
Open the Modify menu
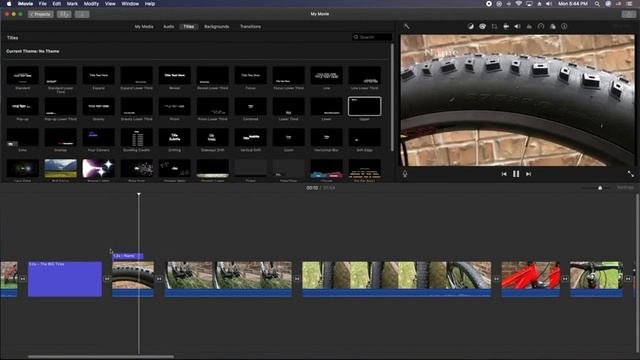pos(91,4)
